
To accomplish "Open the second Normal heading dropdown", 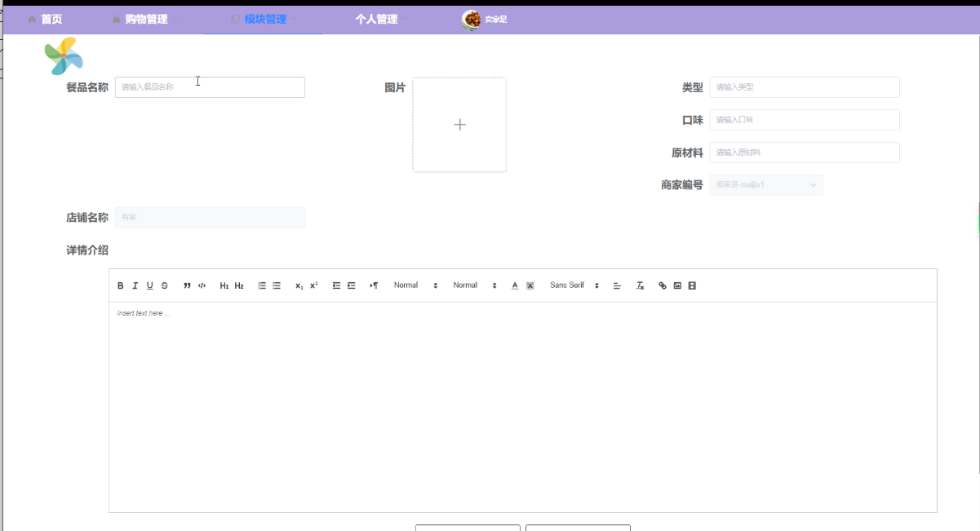I will [476, 285].
